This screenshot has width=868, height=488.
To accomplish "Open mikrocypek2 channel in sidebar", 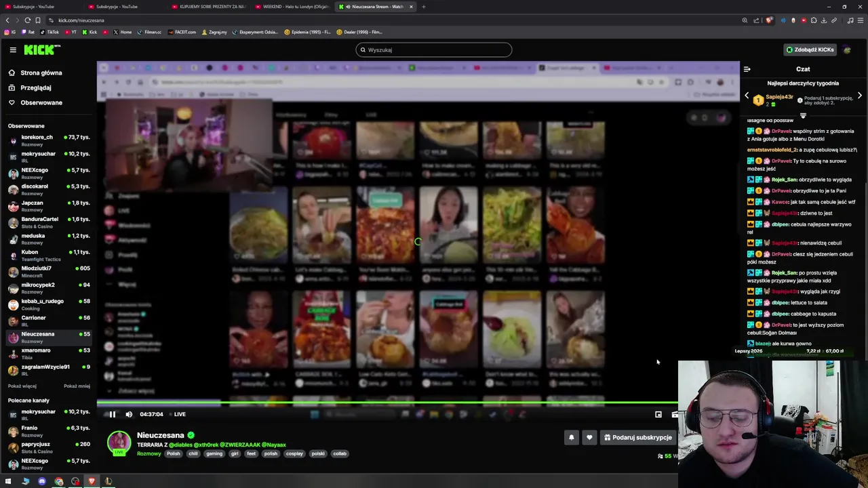I will (x=49, y=288).
